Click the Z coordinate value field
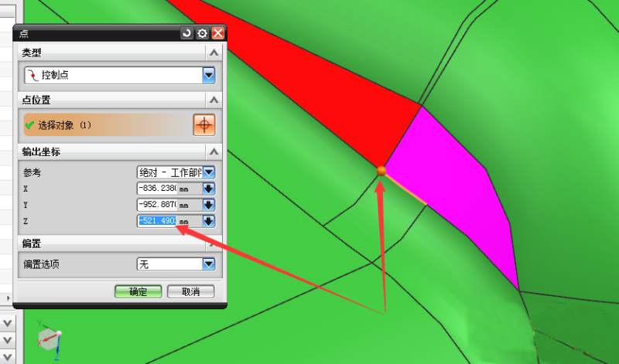The height and width of the screenshot is (364, 619). tap(158, 221)
